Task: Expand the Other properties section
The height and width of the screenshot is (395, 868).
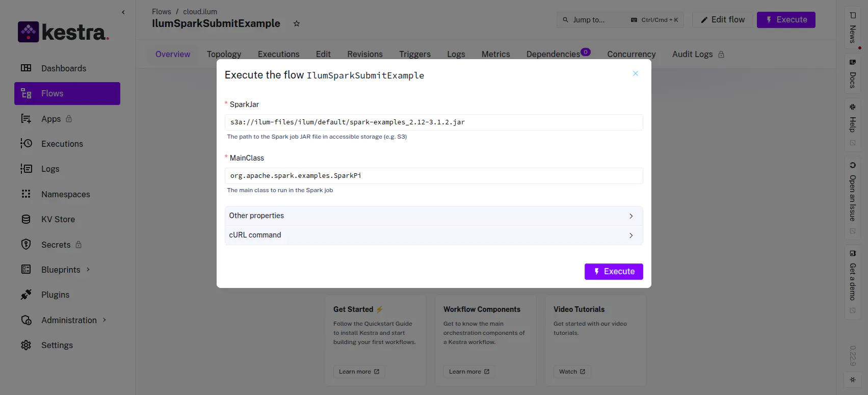Action: (433, 216)
